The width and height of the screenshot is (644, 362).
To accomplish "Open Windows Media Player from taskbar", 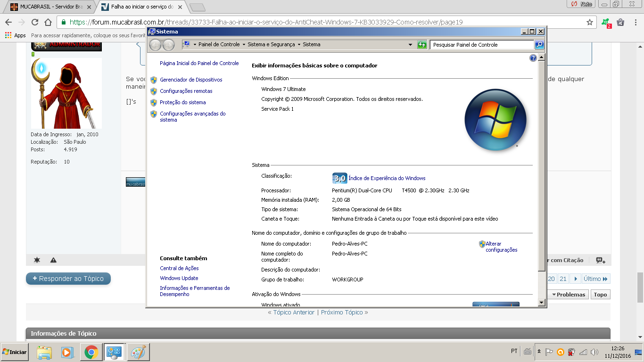I will (x=67, y=352).
